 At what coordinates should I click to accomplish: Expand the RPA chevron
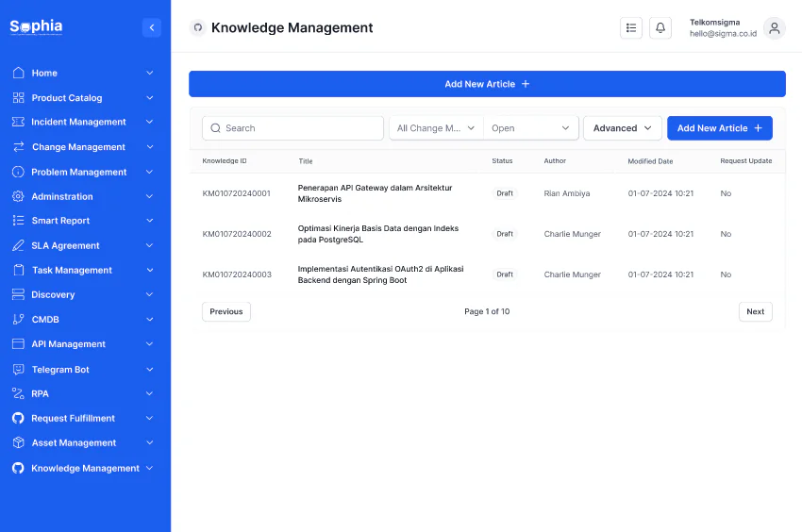coord(150,393)
